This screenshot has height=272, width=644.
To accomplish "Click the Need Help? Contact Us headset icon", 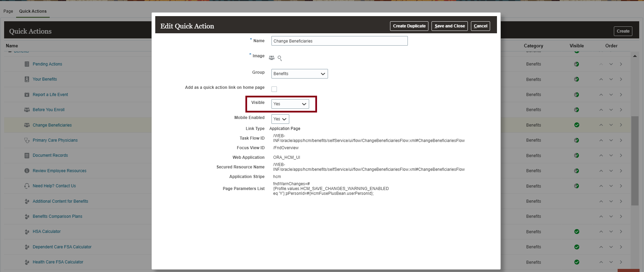I will coord(27,186).
